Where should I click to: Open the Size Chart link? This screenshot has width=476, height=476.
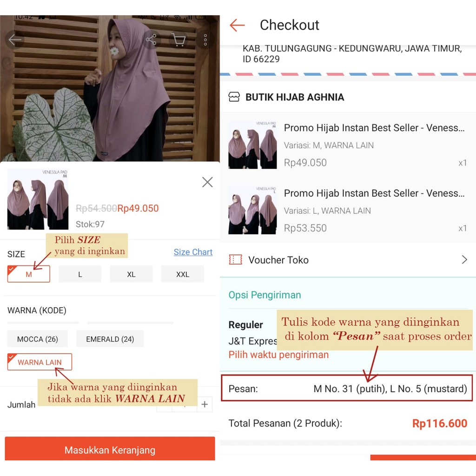point(193,252)
